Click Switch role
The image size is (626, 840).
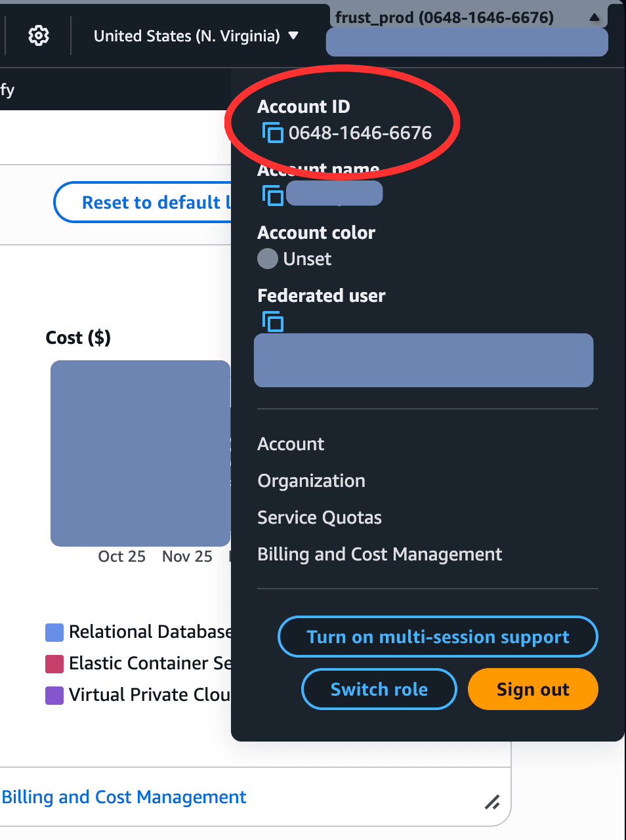pos(379,689)
